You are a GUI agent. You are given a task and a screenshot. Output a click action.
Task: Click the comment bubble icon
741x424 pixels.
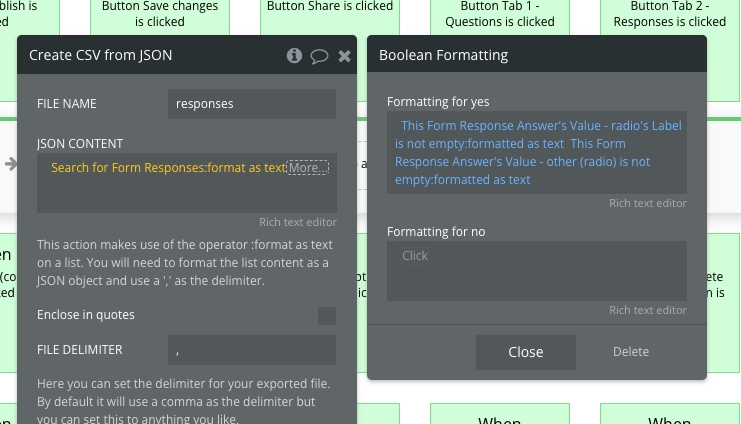tap(319, 56)
